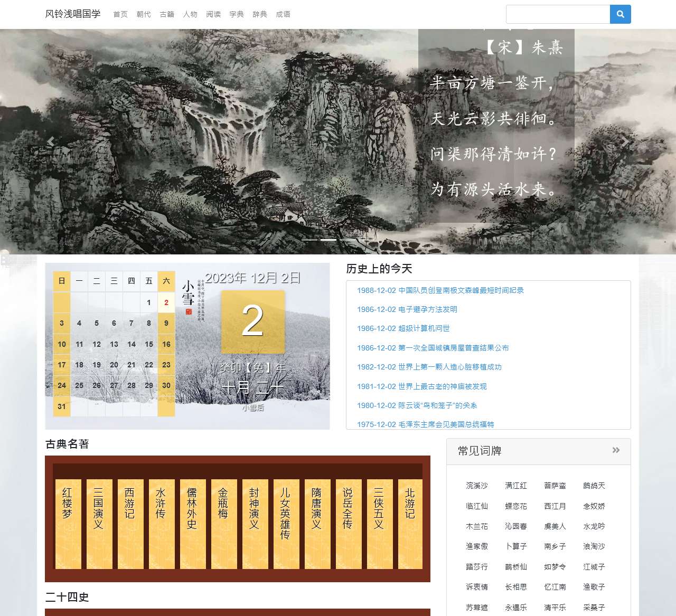Open 陈云谈“鸟和笼子”的关系 entry
This screenshot has width=676, height=616.
pyautogui.click(x=417, y=405)
